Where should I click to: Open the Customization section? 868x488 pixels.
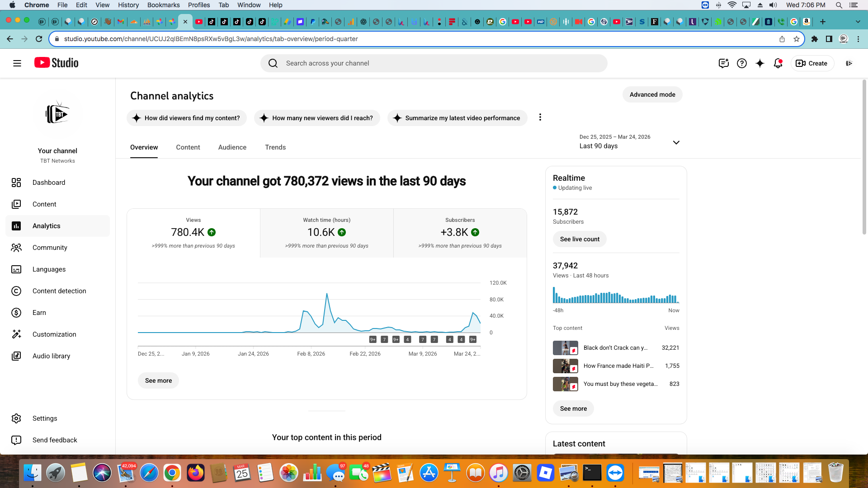click(x=54, y=334)
